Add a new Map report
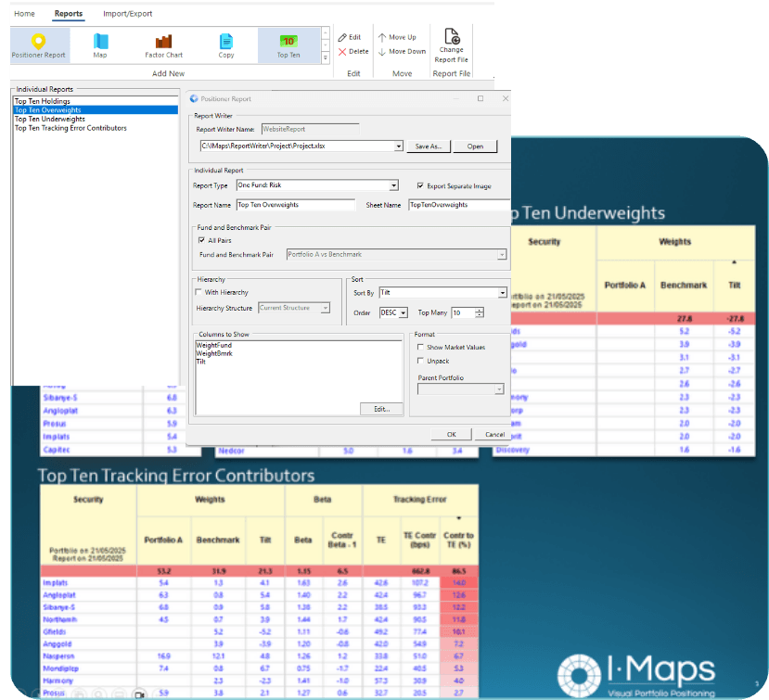Viewport: 769px width, 700px height. [100, 45]
